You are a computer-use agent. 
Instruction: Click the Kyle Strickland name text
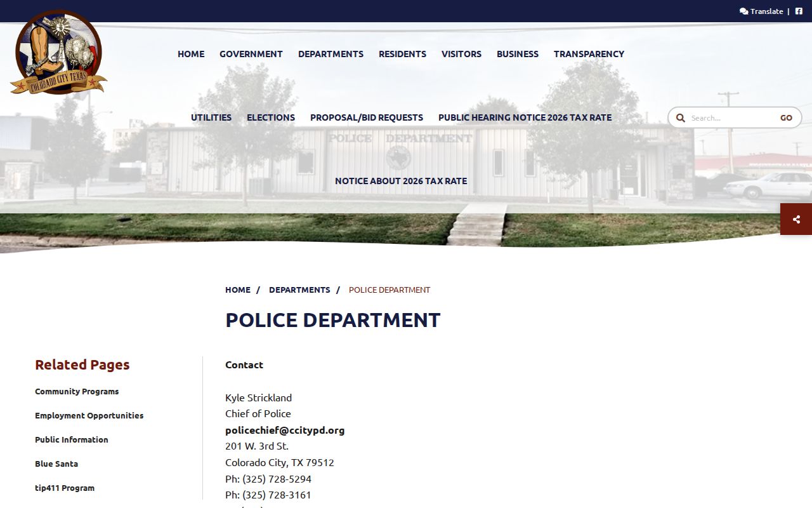pos(259,398)
